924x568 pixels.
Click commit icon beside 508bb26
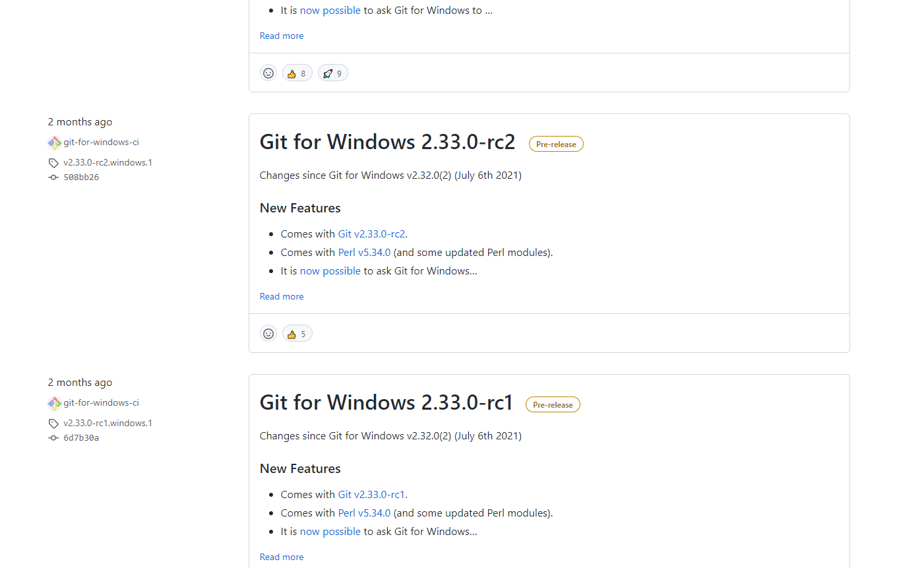coord(53,177)
